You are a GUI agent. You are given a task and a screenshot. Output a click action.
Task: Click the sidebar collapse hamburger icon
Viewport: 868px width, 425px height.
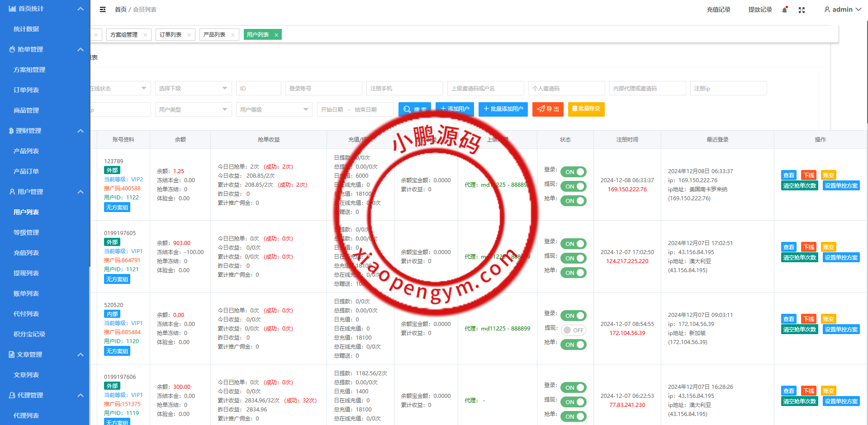point(103,9)
